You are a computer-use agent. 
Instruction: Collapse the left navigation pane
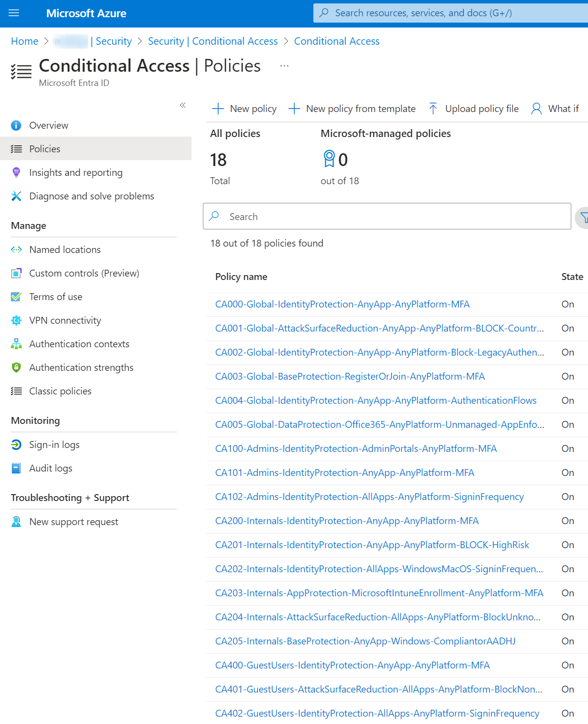click(x=183, y=105)
